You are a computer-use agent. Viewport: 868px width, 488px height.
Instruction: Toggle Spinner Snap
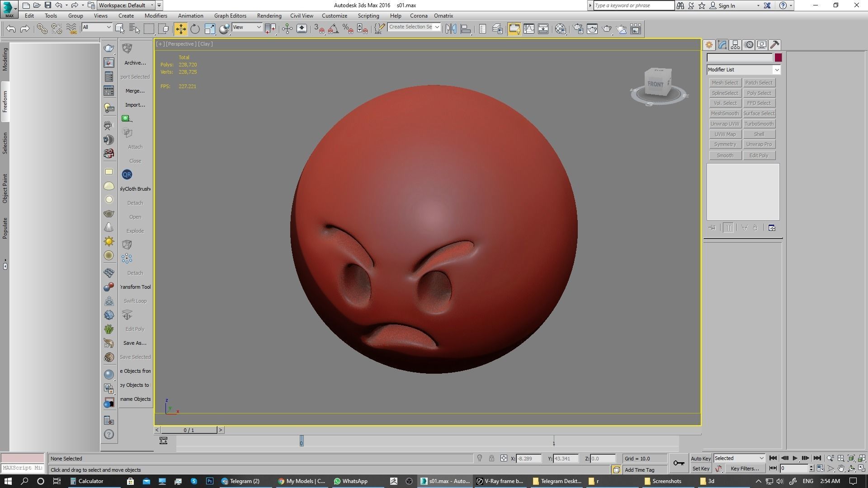click(362, 29)
